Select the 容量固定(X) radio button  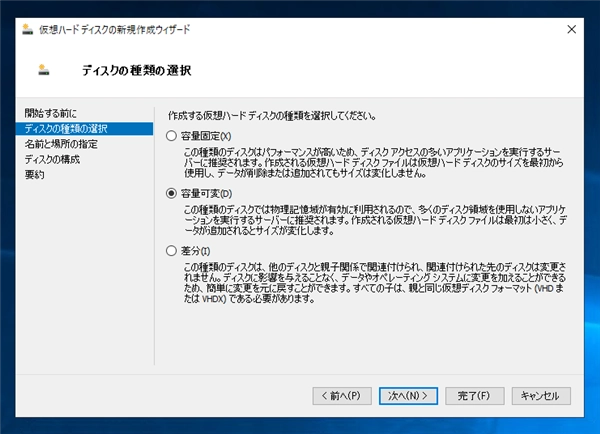pyautogui.click(x=171, y=136)
